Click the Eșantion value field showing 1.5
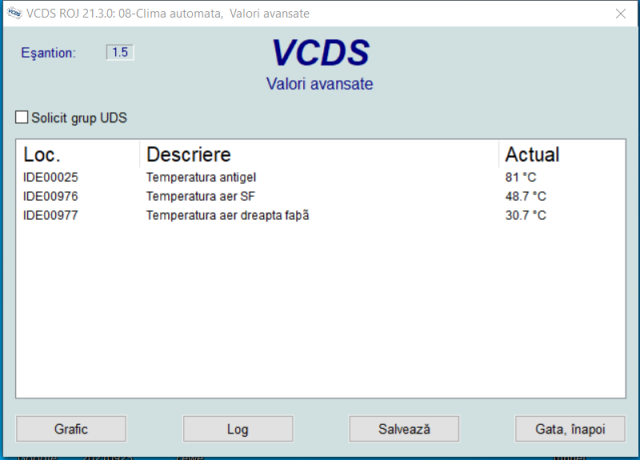This screenshot has height=460, width=640. [x=119, y=52]
